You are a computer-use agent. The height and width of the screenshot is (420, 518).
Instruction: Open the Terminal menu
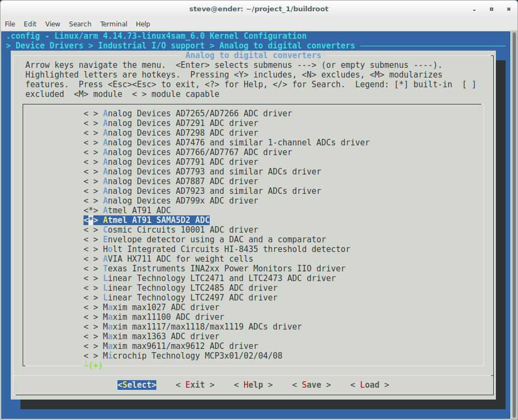coord(113,24)
